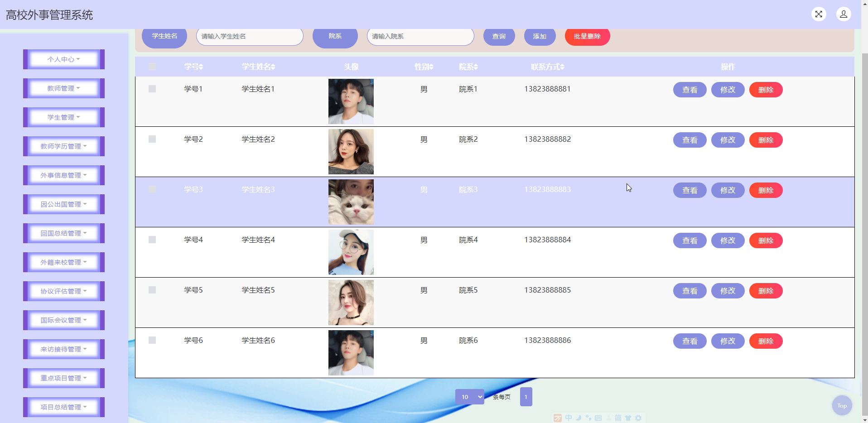Viewport: 868px width, 423px height.
Task: Open the user profile icon
Action: (844, 14)
